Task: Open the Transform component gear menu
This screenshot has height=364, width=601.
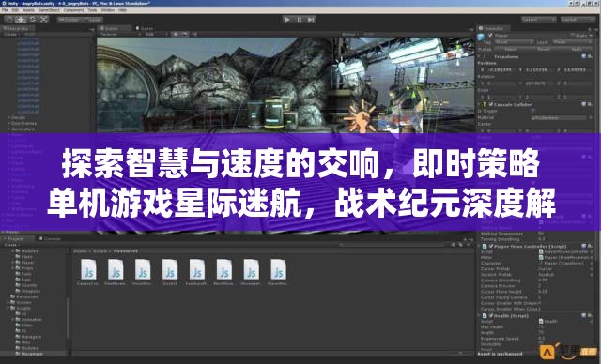Action: tap(590, 56)
